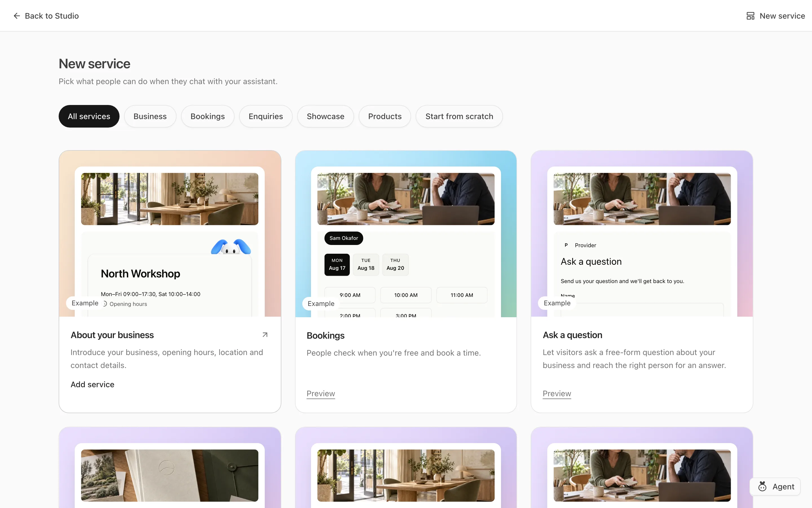Screen dimensions: 812x508
Task: Click the Bookings card meeting photo
Action: click(406, 199)
